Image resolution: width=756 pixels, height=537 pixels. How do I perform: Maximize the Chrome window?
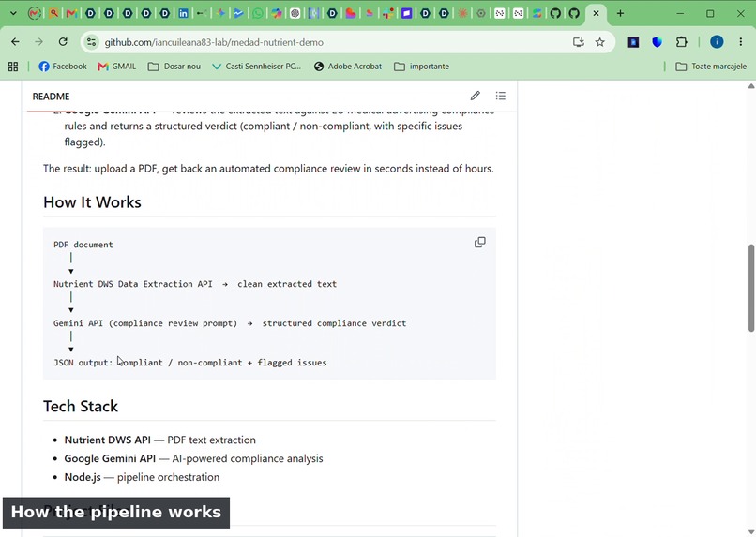(x=710, y=13)
